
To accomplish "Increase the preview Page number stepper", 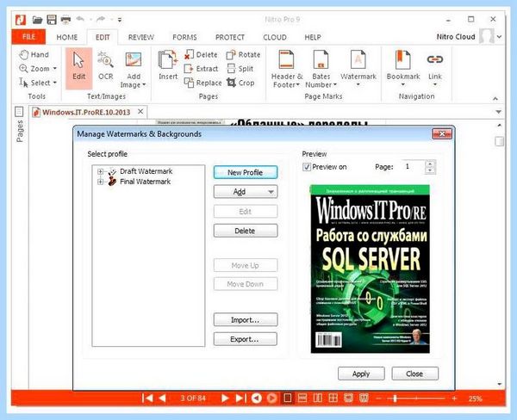I will pos(430,163).
